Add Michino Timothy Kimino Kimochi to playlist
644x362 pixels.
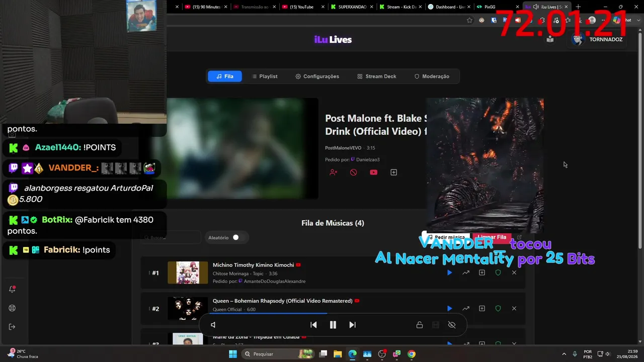click(482, 273)
